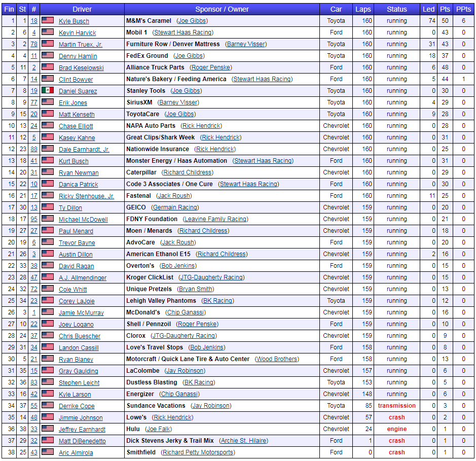Open Michael McDowell driver link
The width and height of the screenshot is (476, 461).
tap(83, 220)
